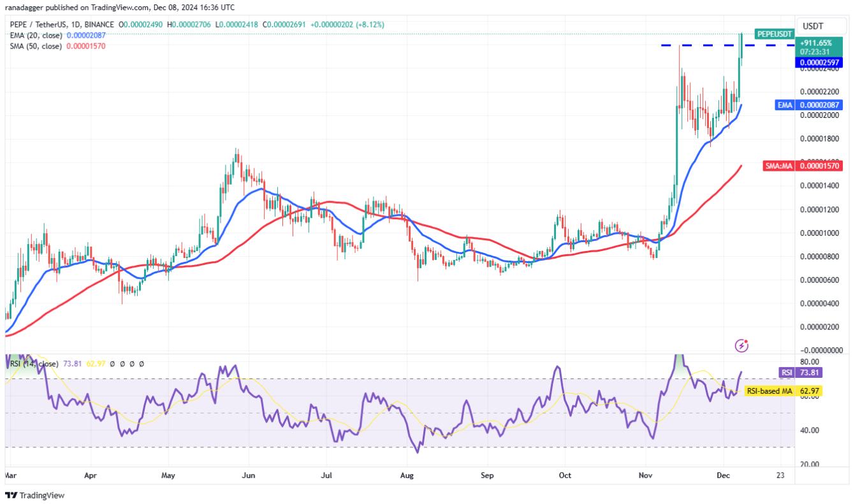
Task: Click the PEPE / TetherUS symbol title
Action: (38, 25)
